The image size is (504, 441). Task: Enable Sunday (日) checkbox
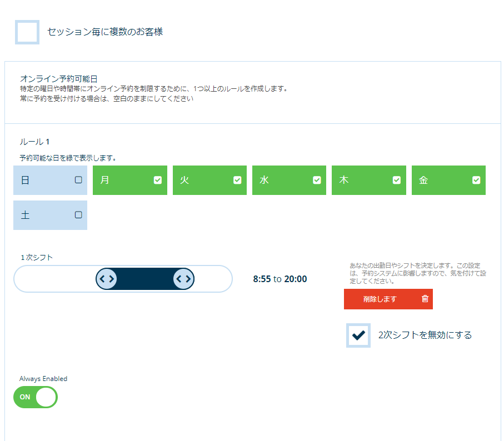(78, 180)
